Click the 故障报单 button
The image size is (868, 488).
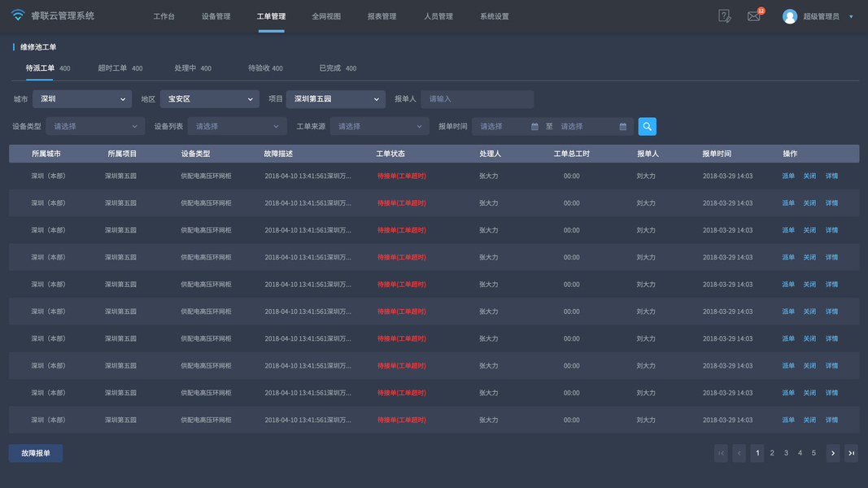click(x=36, y=453)
